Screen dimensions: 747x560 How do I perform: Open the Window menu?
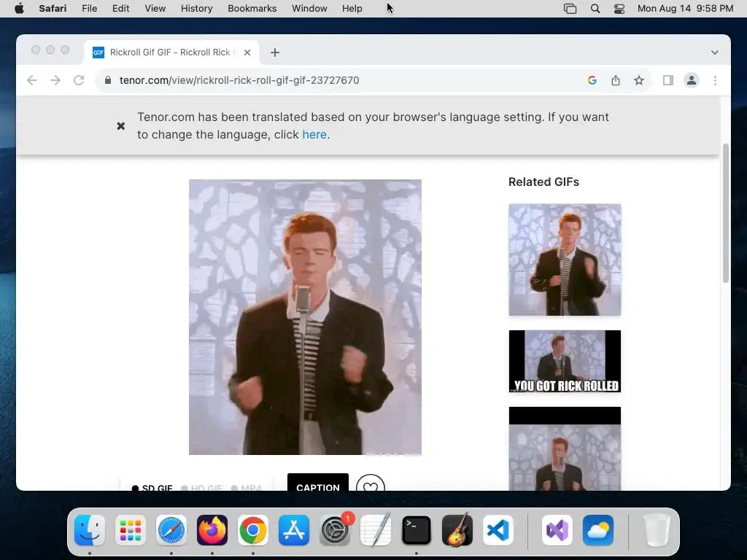click(309, 9)
